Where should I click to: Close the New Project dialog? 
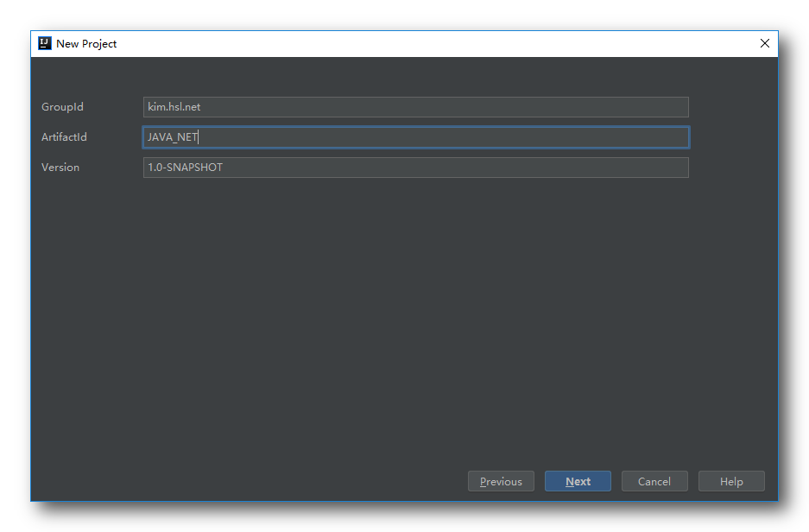(765, 43)
